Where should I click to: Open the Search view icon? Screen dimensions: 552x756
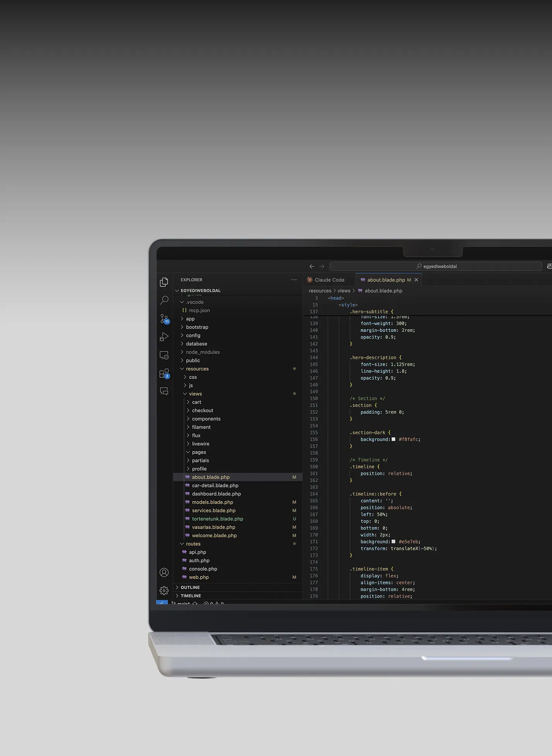tap(164, 300)
